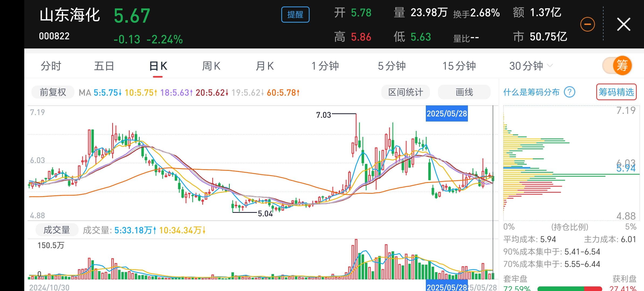
Task: Click the 什么是筹码分布 help link
Action: 531,92
